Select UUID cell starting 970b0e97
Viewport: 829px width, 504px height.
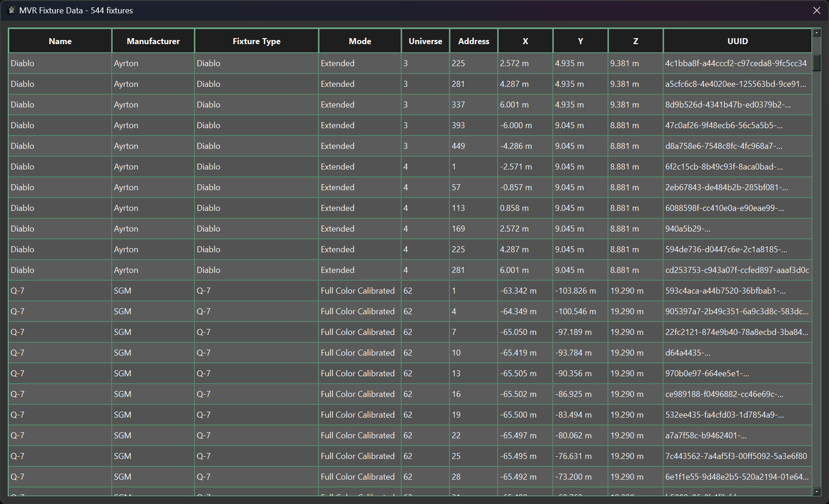pyautogui.click(x=738, y=374)
